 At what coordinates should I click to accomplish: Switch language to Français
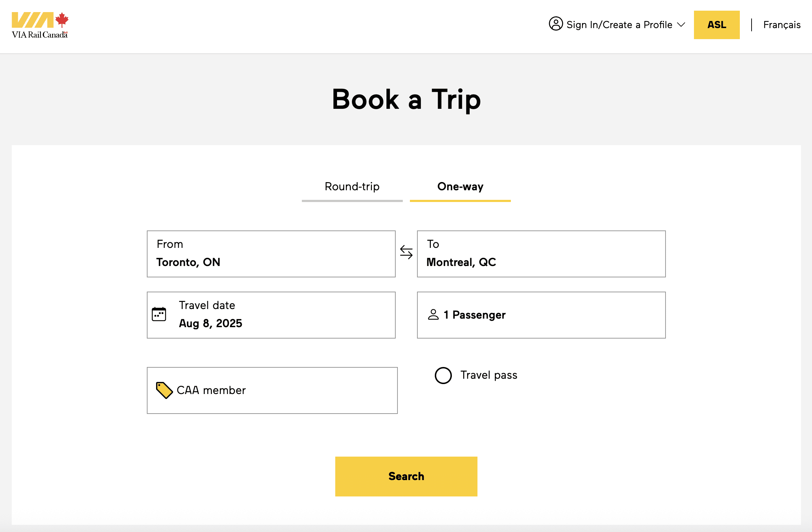(x=781, y=24)
